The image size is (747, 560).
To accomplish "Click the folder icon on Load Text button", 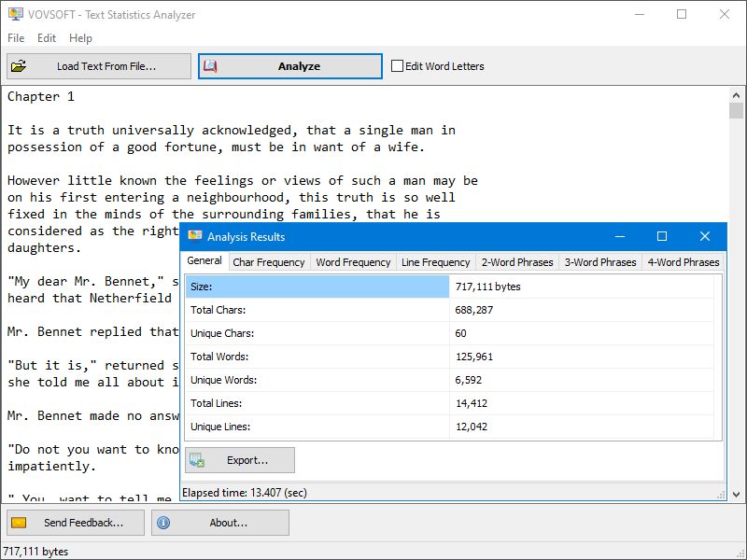I will click(21, 65).
